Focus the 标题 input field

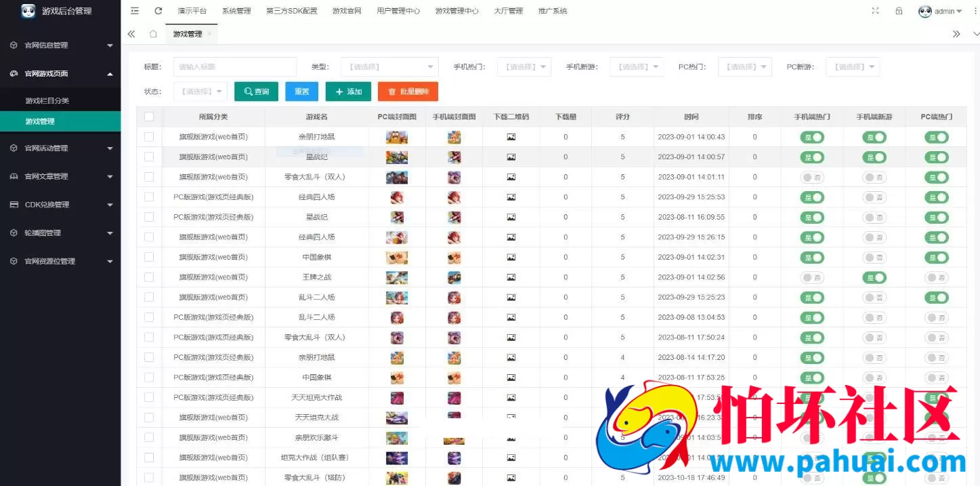pyautogui.click(x=235, y=66)
